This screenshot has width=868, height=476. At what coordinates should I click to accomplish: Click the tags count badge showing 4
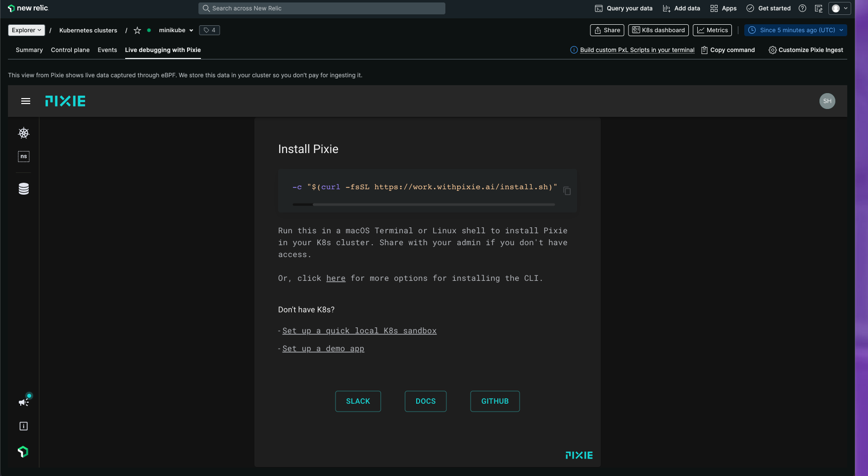click(x=209, y=30)
